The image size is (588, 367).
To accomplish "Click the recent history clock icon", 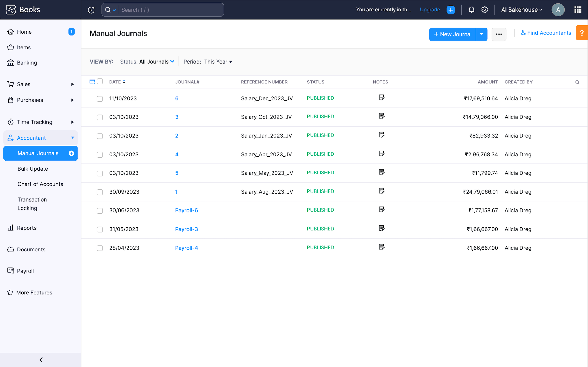I will tap(91, 10).
